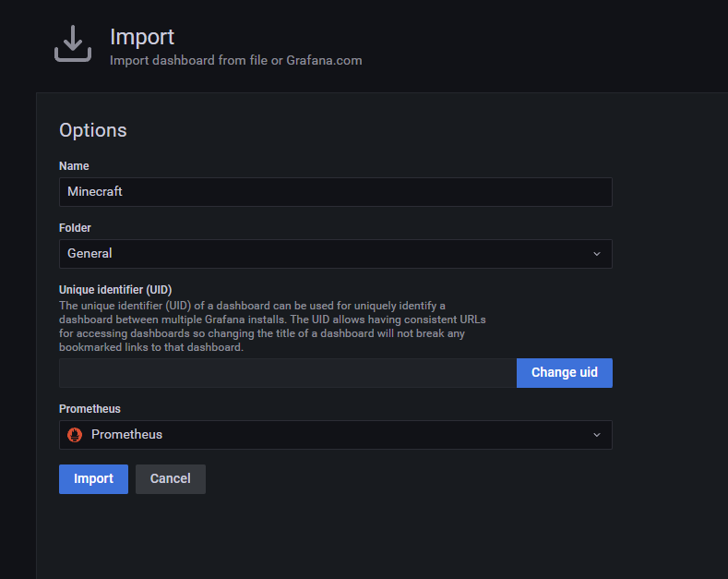Viewport: 728px width, 579px height.
Task: Expand the Folder selector chevron arrow
Action: tap(596, 254)
